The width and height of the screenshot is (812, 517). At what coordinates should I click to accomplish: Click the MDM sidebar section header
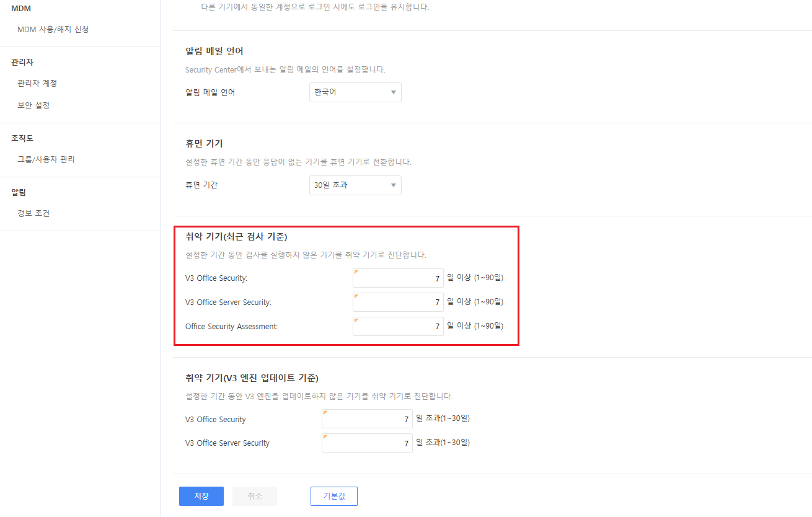(x=21, y=8)
